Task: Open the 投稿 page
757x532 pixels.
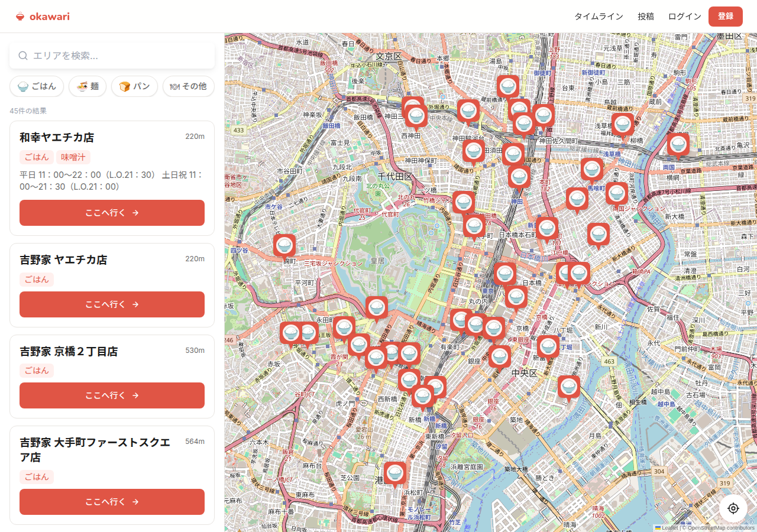Action: point(646,17)
